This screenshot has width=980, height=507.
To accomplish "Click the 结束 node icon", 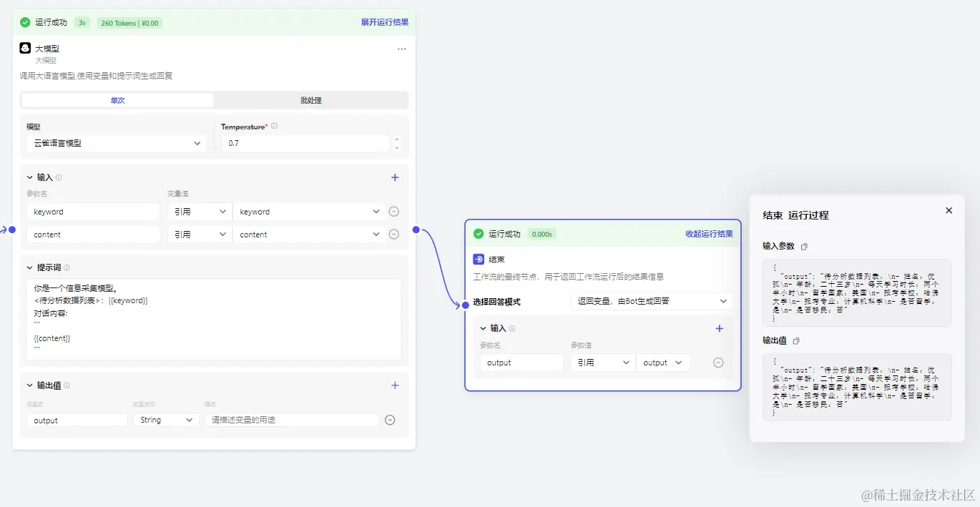I will click(479, 260).
